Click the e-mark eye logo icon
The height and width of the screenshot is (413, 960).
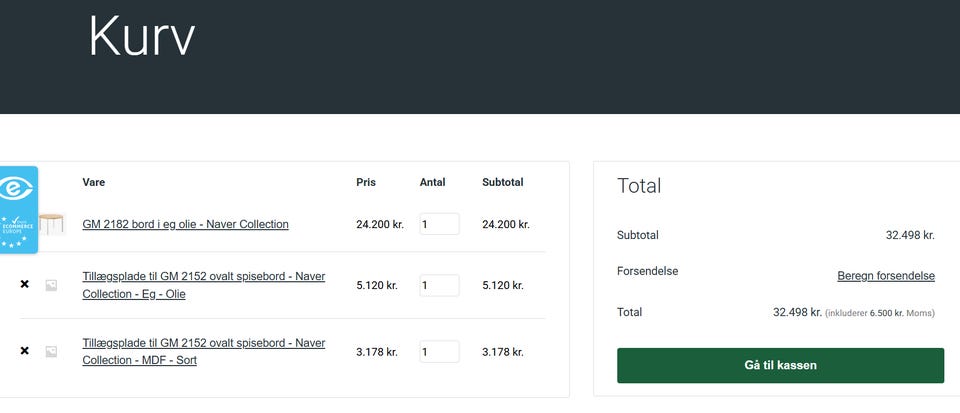[16, 188]
